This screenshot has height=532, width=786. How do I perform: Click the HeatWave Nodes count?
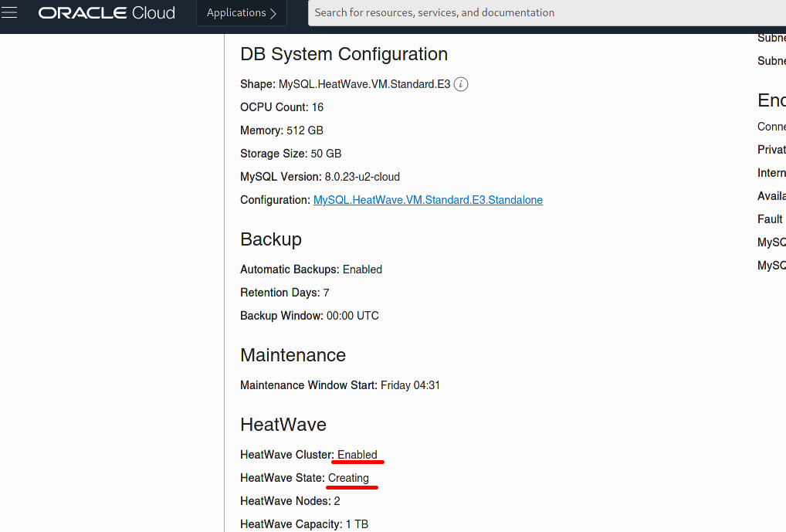click(337, 501)
